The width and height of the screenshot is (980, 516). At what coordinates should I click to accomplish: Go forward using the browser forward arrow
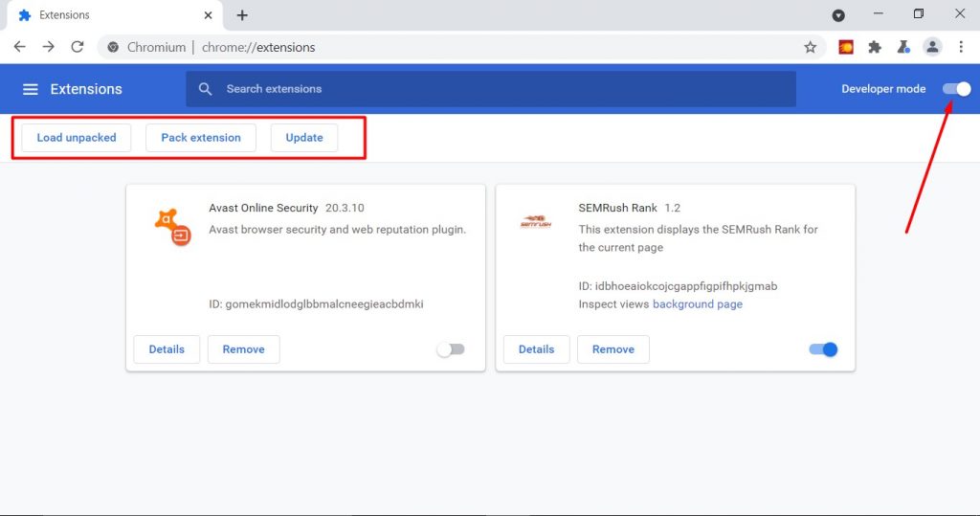pyautogui.click(x=48, y=47)
